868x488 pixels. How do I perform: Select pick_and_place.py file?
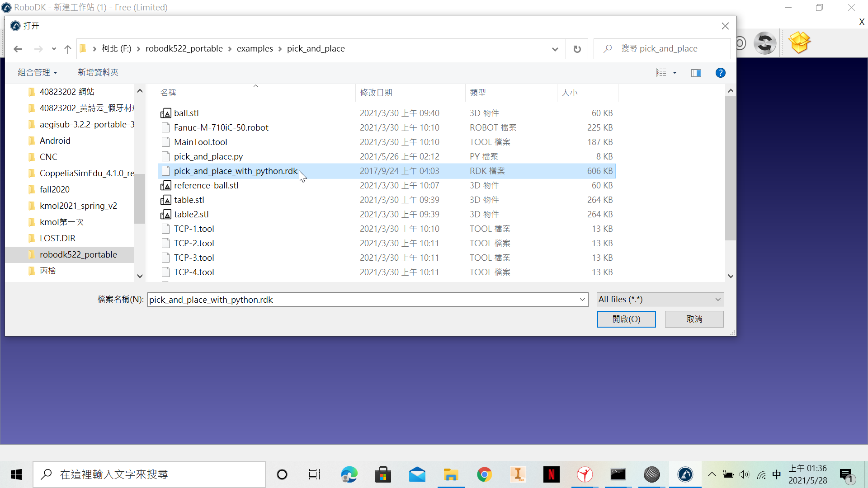[x=387, y=156]
